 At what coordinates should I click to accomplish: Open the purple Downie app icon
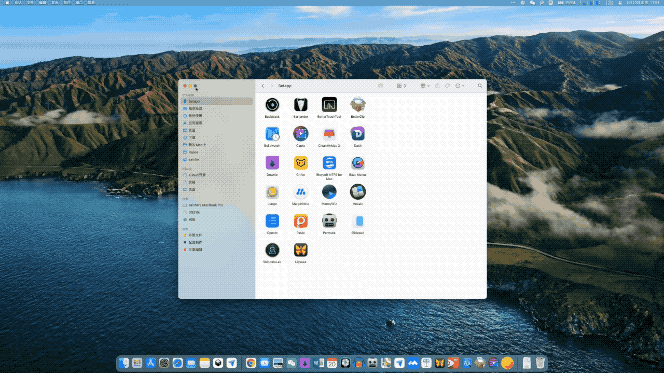pos(272,163)
